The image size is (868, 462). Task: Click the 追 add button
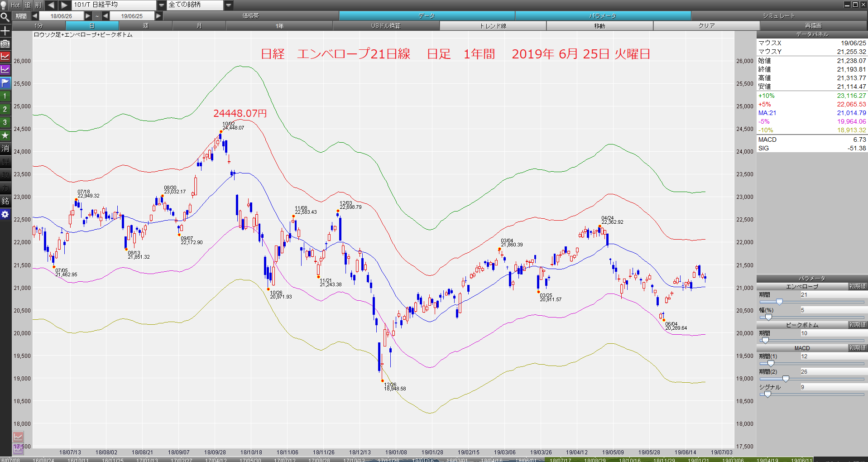(27, 5)
